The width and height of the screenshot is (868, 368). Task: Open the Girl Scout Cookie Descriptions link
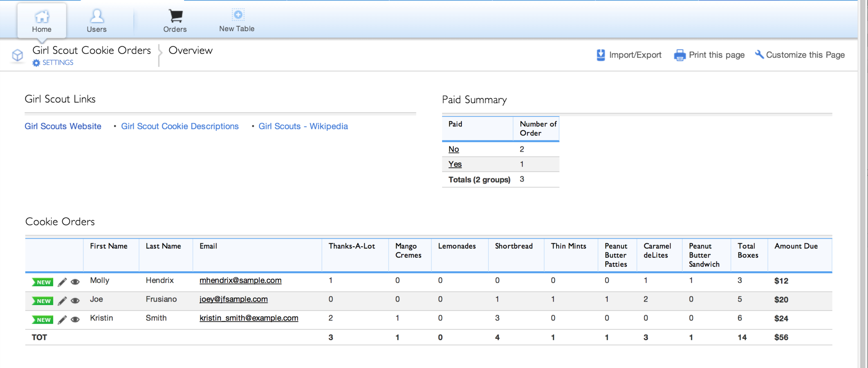[x=180, y=126]
